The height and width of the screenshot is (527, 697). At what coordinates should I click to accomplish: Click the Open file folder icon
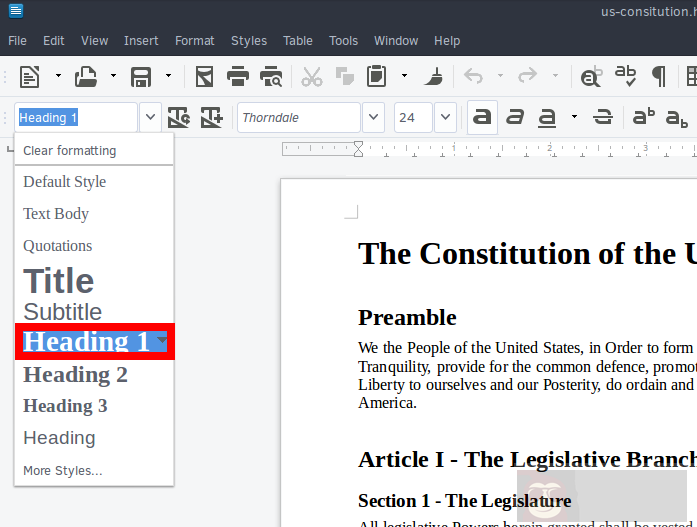coord(86,76)
